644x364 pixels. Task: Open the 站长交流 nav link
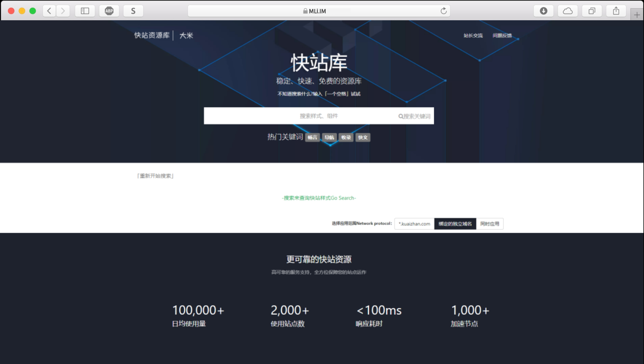coord(473,35)
